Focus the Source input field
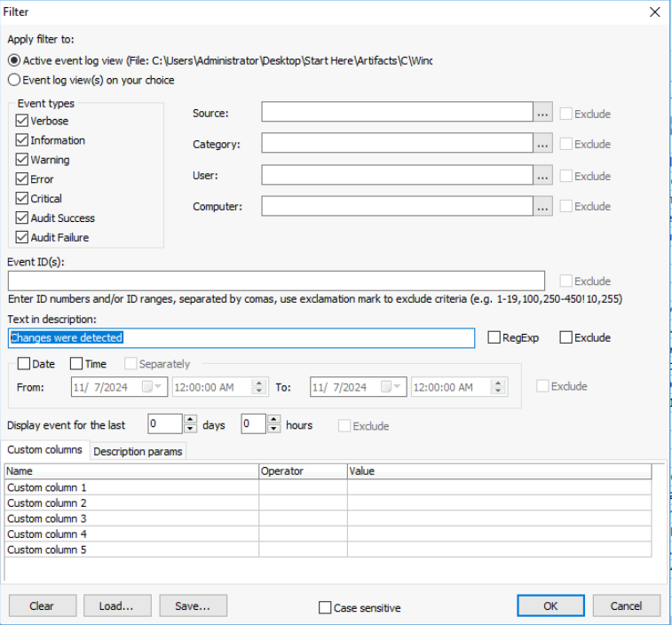Screen dimensions: 672x625 (x=398, y=112)
